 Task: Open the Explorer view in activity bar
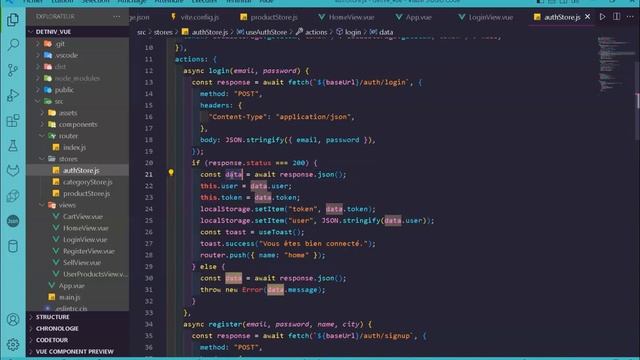point(13,19)
